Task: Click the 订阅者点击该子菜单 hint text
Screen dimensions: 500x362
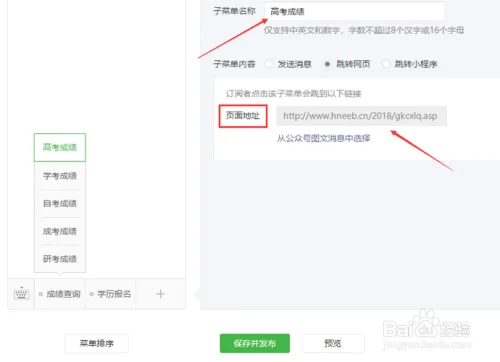Action: click(x=294, y=93)
